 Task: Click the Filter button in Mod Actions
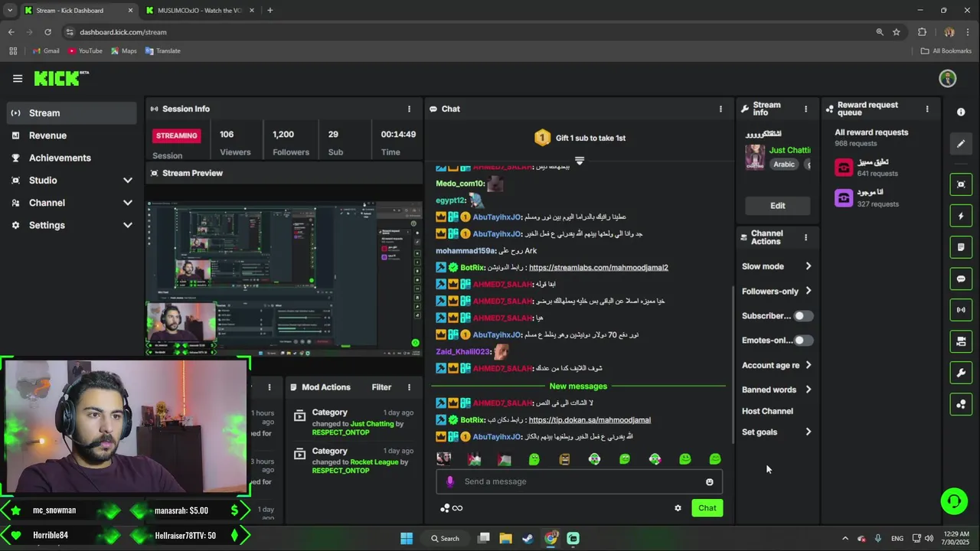[381, 387]
